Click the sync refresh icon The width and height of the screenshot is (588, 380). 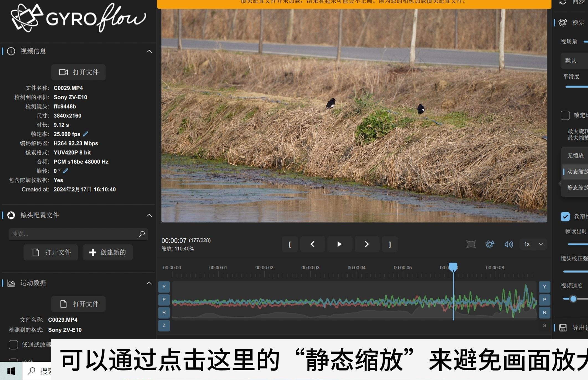563,2
